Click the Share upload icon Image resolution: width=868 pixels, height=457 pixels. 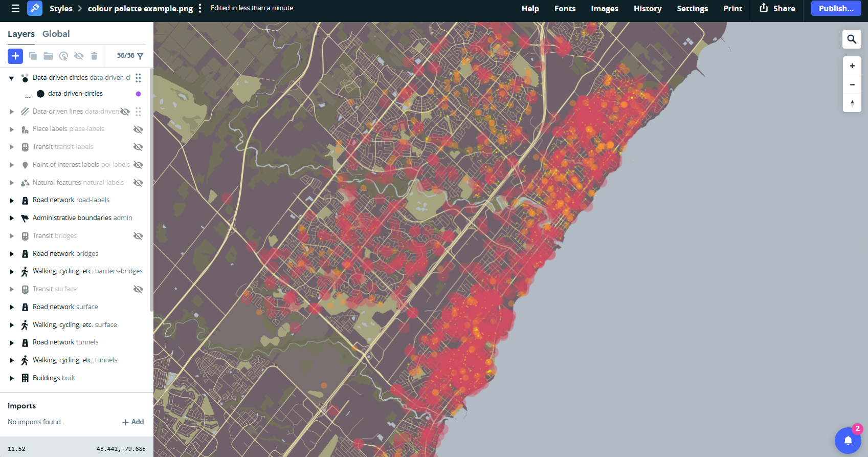pyautogui.click(x=764, y=8)
